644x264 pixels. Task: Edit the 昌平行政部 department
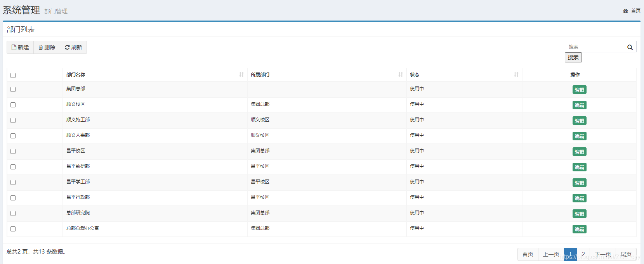pos(579,198)
